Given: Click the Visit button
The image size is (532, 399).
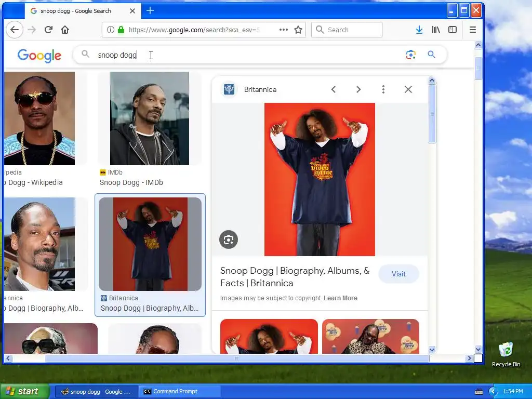Looking at the screenshot, I should tap(398, 274).
